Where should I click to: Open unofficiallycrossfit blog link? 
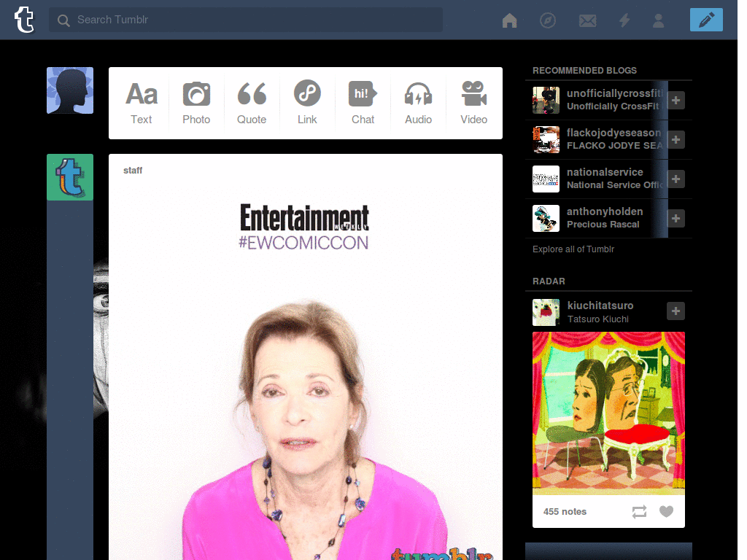pos(614,93)
